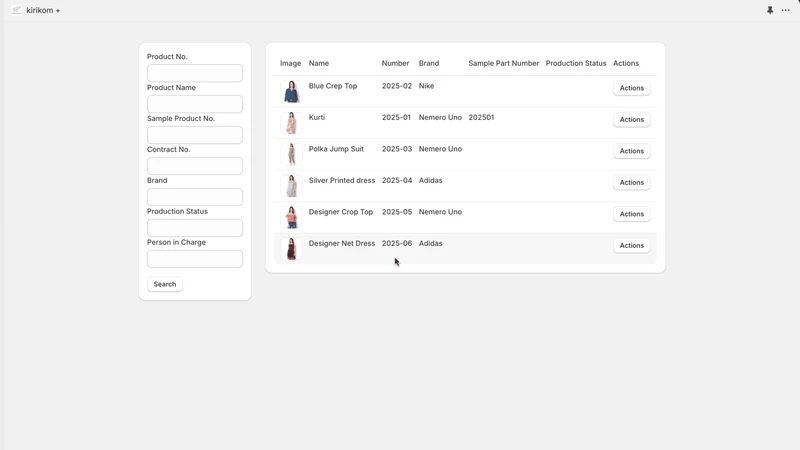The image size is (800, 450).
Task: Click product number 2025-01
Action: click(x=396, y=117)
